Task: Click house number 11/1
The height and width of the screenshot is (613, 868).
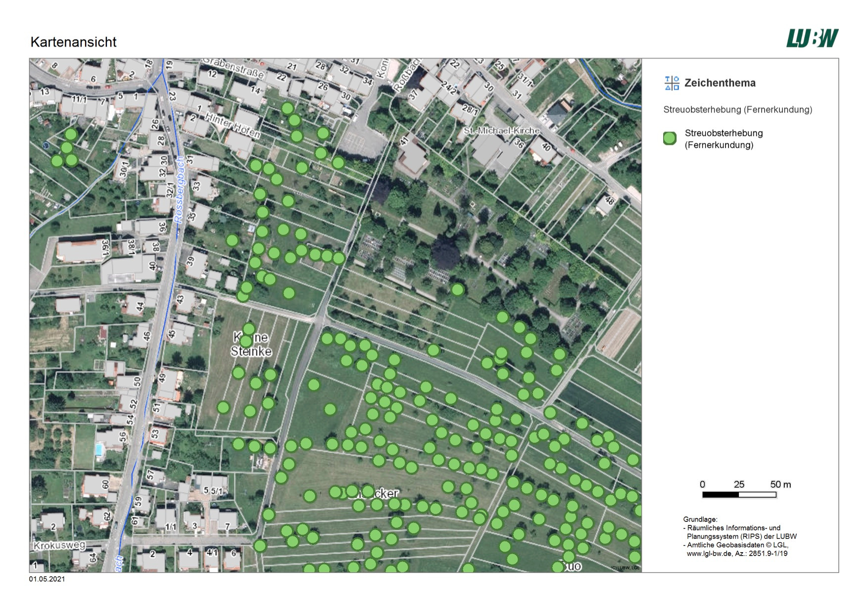Action: pos(79,99)
